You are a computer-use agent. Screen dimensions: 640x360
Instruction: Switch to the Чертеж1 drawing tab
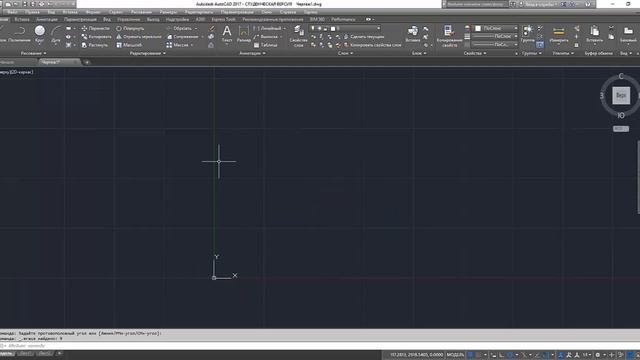coord(59,62)
